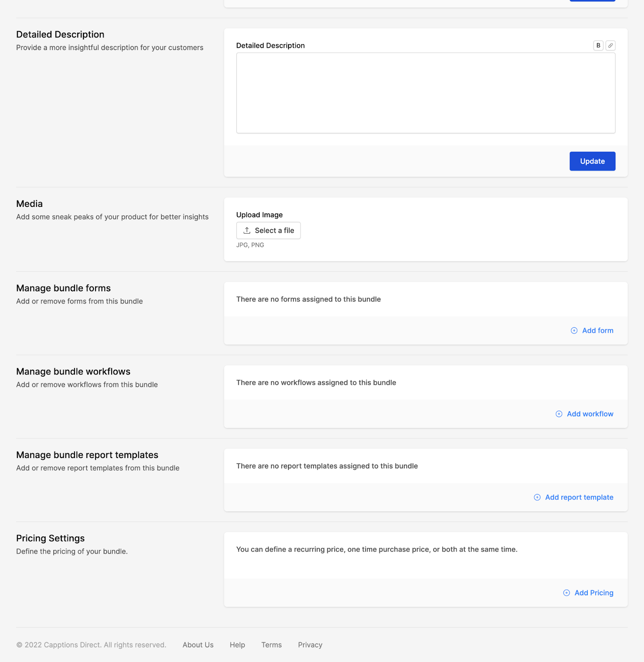Toggle bold formatting in Detailed Description

click(598, 46)
